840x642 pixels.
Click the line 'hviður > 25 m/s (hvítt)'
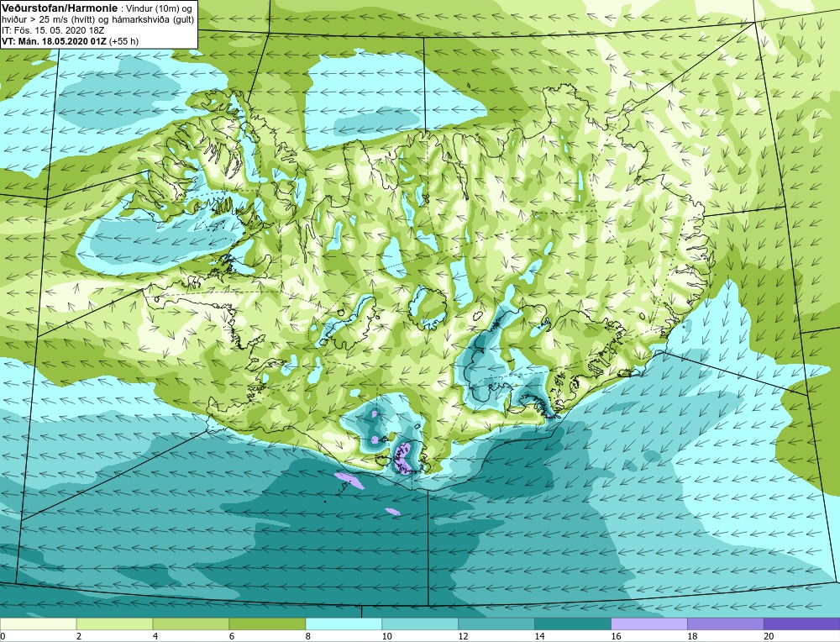[47, 19]
